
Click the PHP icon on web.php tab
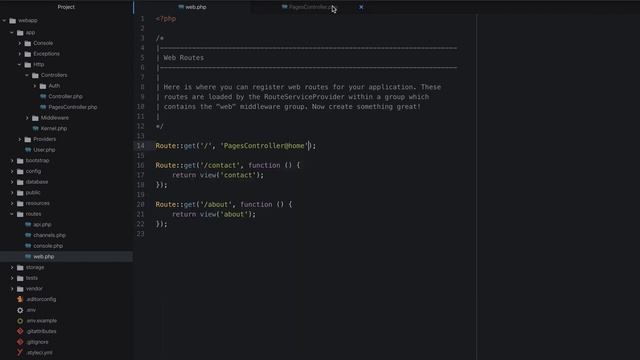click(181, 7)
